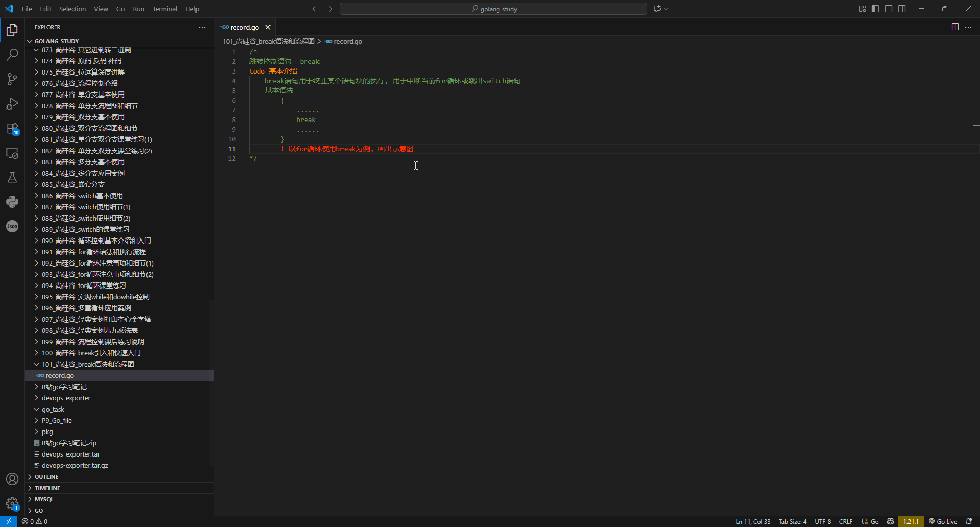Expand the TIMELINE section
980x527 pixels.
(119, 488)
